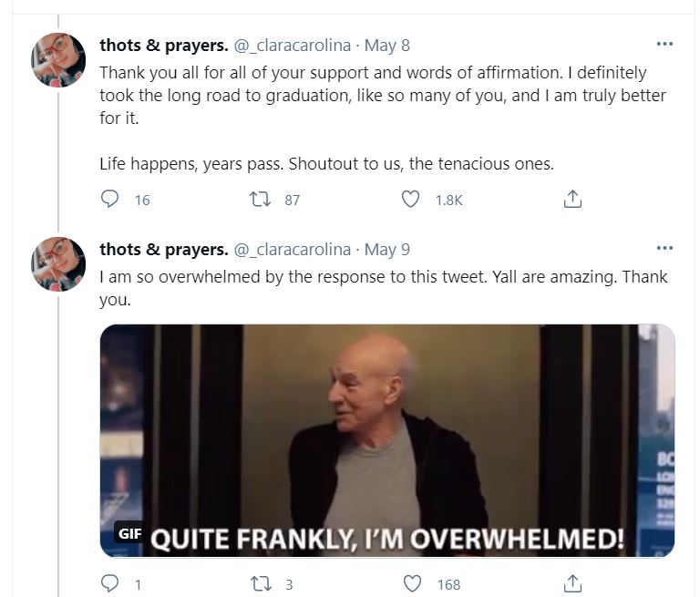Open profile picture on May 9 tweet
700x597 pixels.
[58, 264]
